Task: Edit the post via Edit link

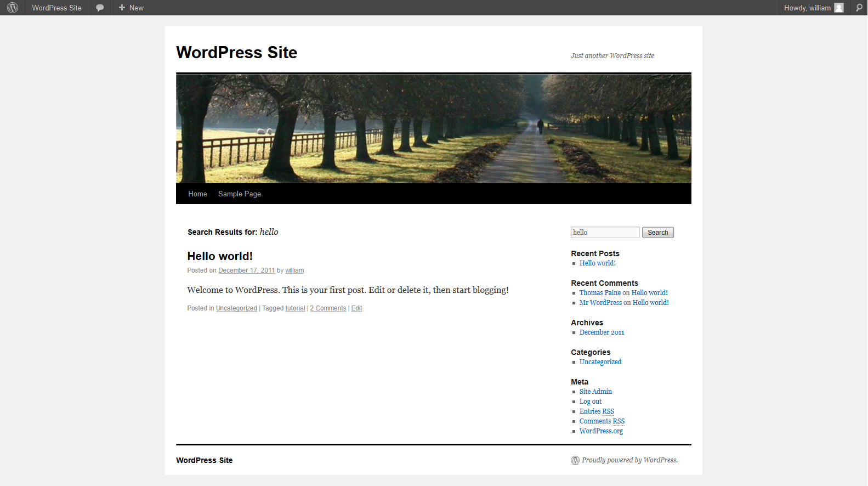Action: coord(356,308)
